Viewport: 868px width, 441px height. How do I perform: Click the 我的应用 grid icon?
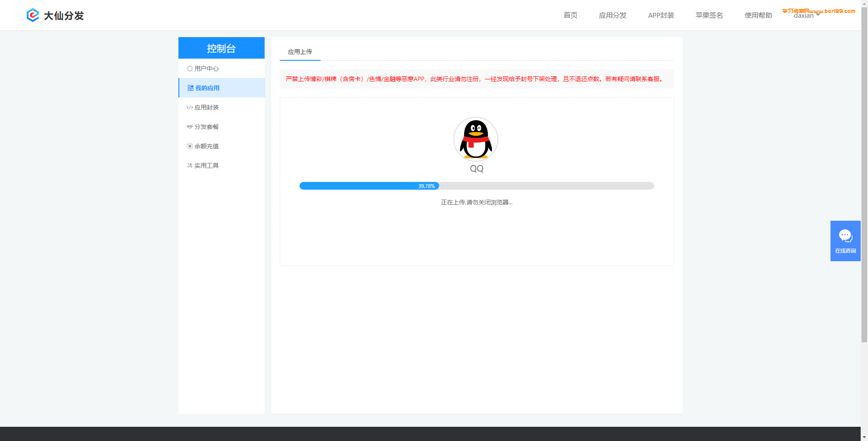[190, 88]
